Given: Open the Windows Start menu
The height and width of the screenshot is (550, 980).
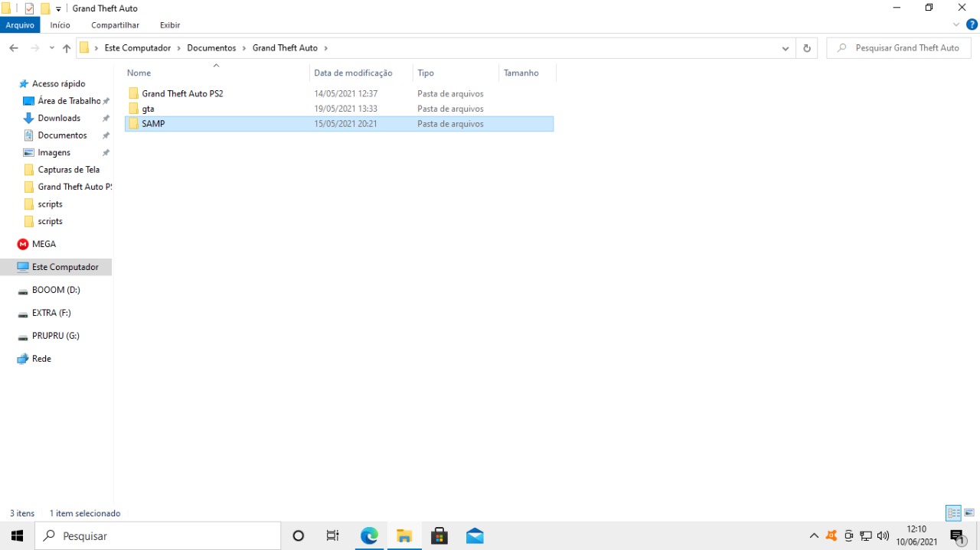Looking at the screenshot, I should point(17,535).
